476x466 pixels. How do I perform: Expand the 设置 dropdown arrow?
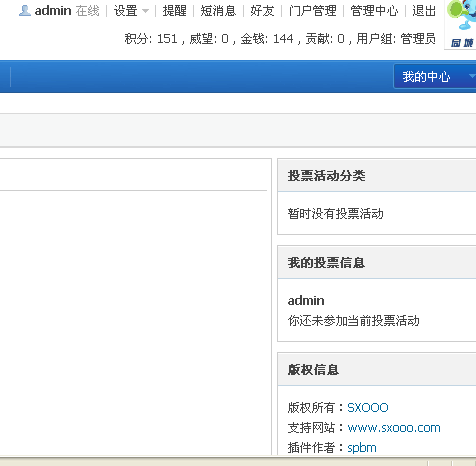pos(145,11)
